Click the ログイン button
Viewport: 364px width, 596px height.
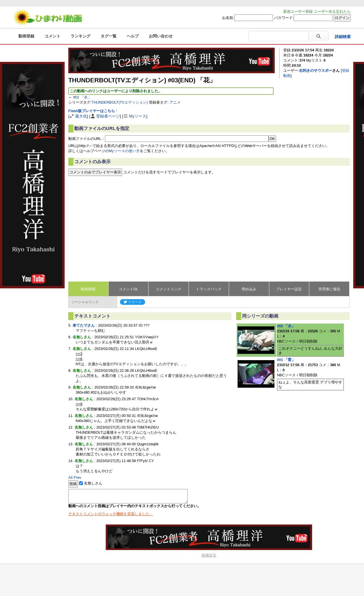coord(342,18)
